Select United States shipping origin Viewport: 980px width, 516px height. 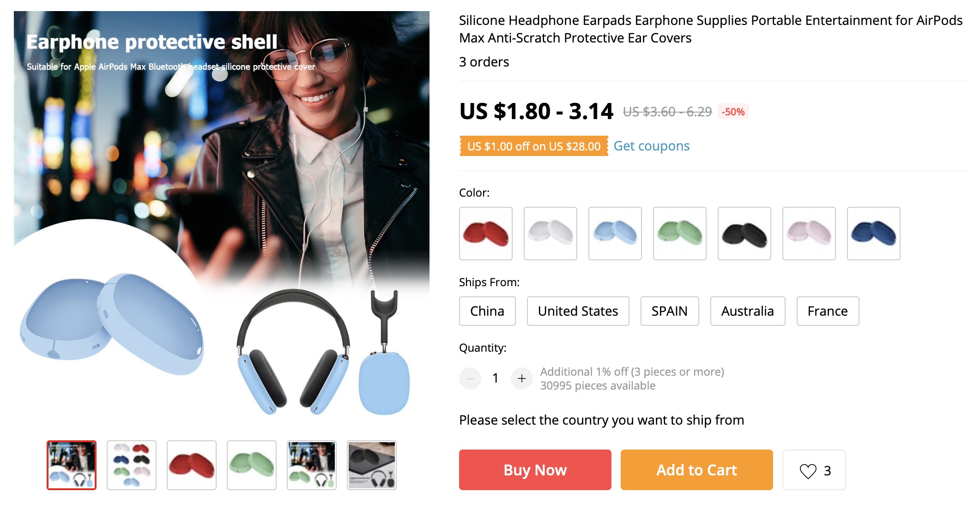tap(578, 311)
